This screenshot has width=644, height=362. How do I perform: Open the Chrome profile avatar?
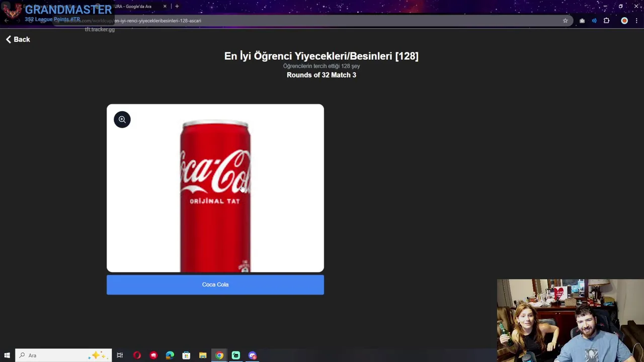pos(624,21)
